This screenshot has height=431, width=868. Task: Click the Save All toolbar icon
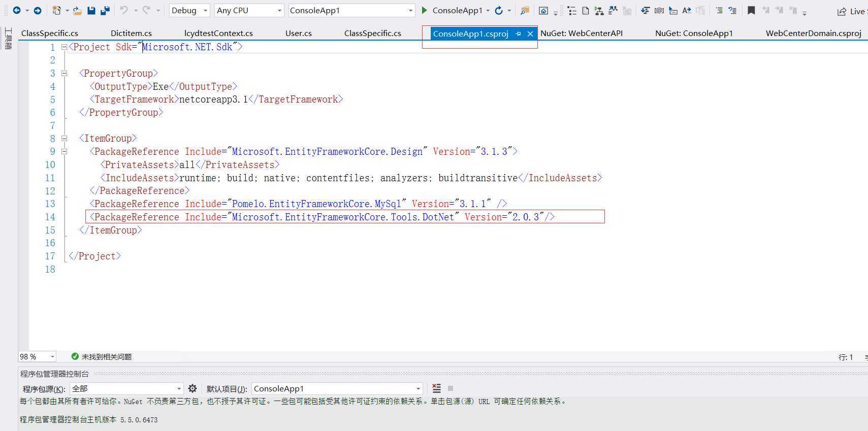coord(105,10)
